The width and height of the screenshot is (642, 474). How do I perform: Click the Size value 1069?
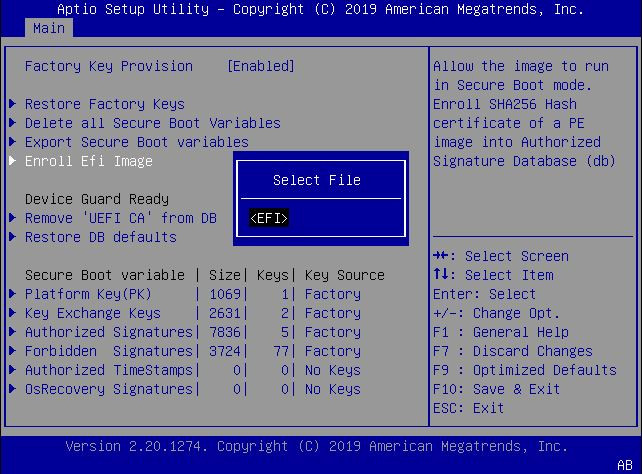[x=225, y=294]
